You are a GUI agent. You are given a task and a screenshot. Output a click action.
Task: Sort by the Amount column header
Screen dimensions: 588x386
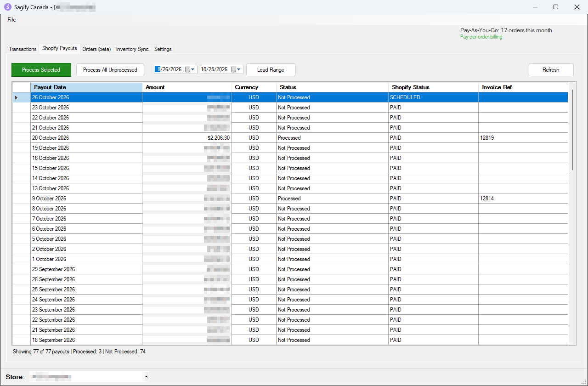pyautogui.click(x=187, y=87)
